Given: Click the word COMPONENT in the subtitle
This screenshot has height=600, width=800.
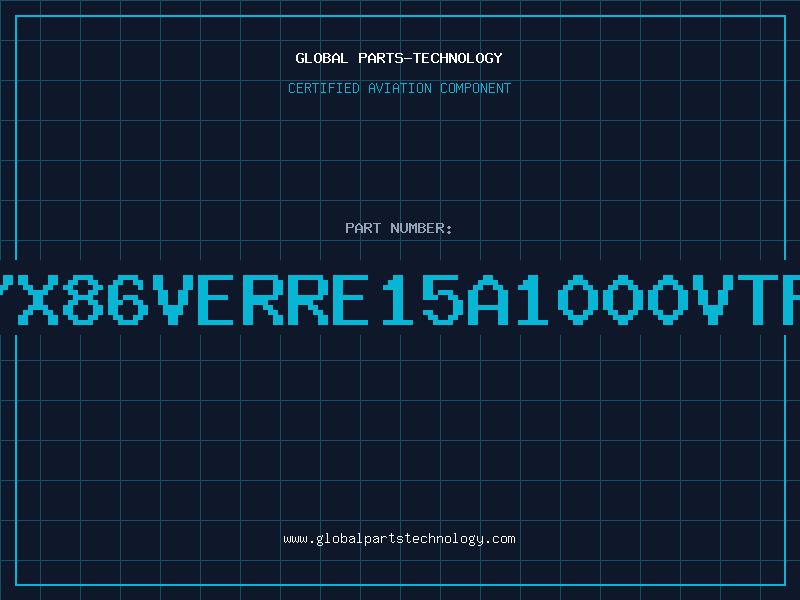Looking at the screenshot, I should (x=475, y=88).
